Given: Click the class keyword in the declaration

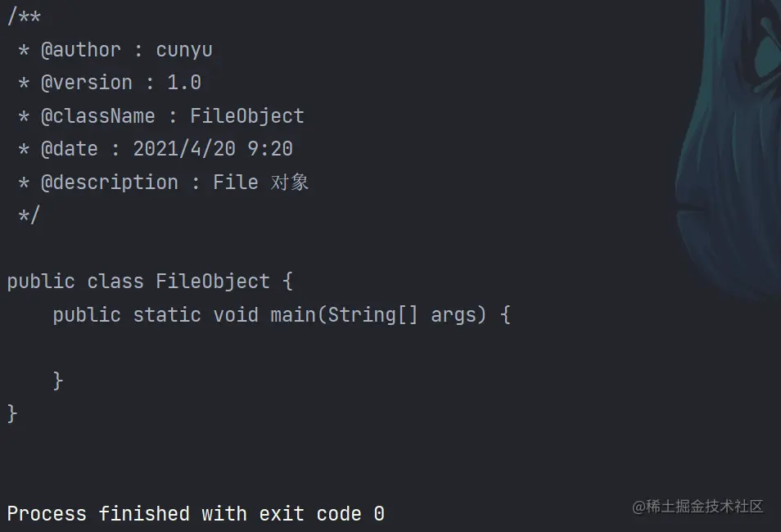Looking at the screenshot, I should pos(115,282).
